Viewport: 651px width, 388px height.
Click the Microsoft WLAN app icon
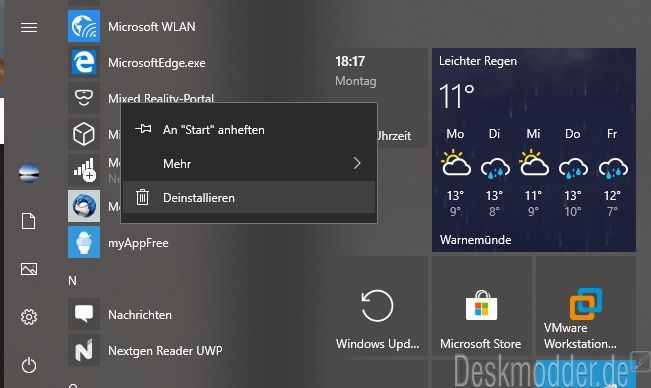84,26
